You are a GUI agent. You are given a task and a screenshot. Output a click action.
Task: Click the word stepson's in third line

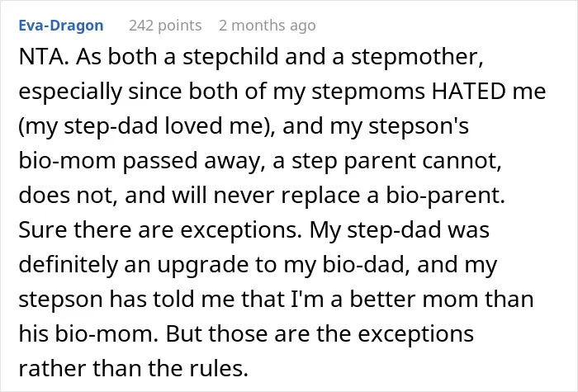419,126
